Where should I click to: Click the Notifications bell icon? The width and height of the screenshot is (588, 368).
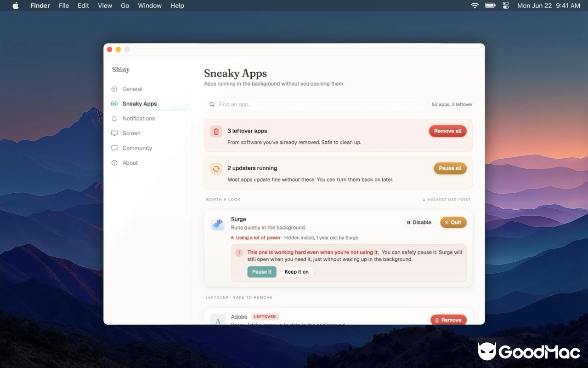[x=114, y=119]
